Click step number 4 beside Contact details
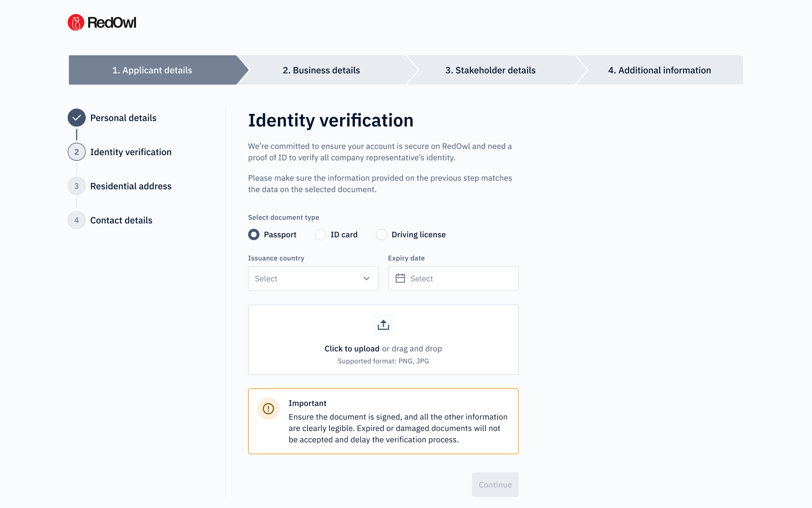 (x=76, y=220)
